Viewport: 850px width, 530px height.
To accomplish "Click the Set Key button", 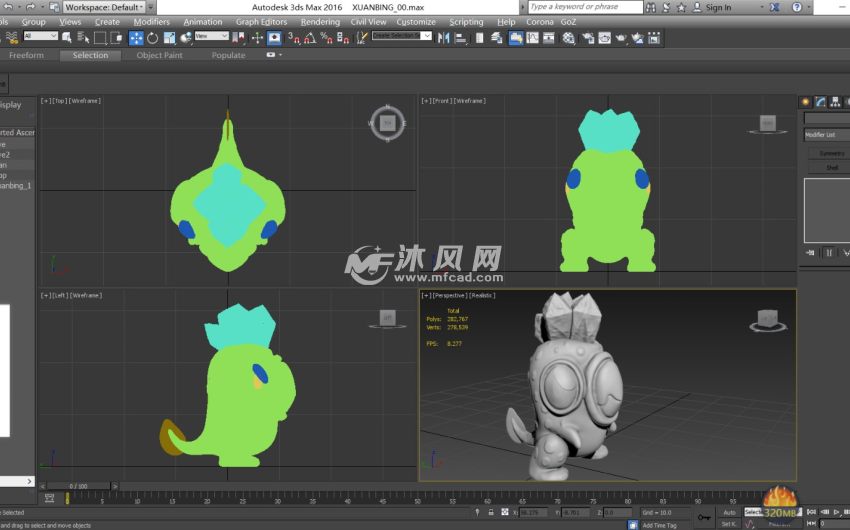I will (730, 523).
